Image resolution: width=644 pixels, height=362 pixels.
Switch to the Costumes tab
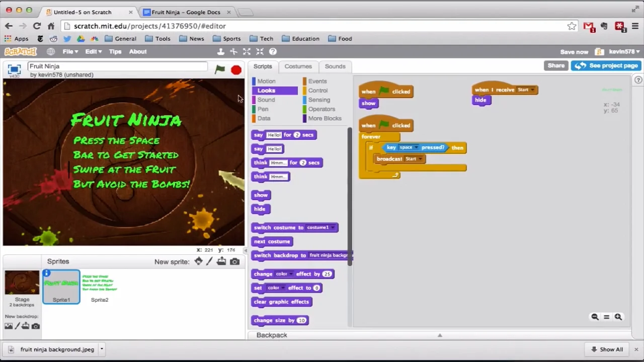[298, 66]
